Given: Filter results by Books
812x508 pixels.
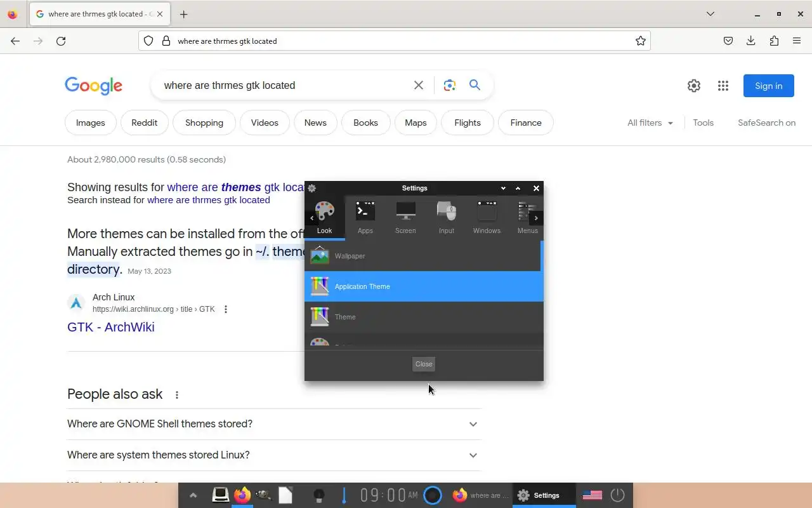Looking at the screenshot, I should (365, 123).
